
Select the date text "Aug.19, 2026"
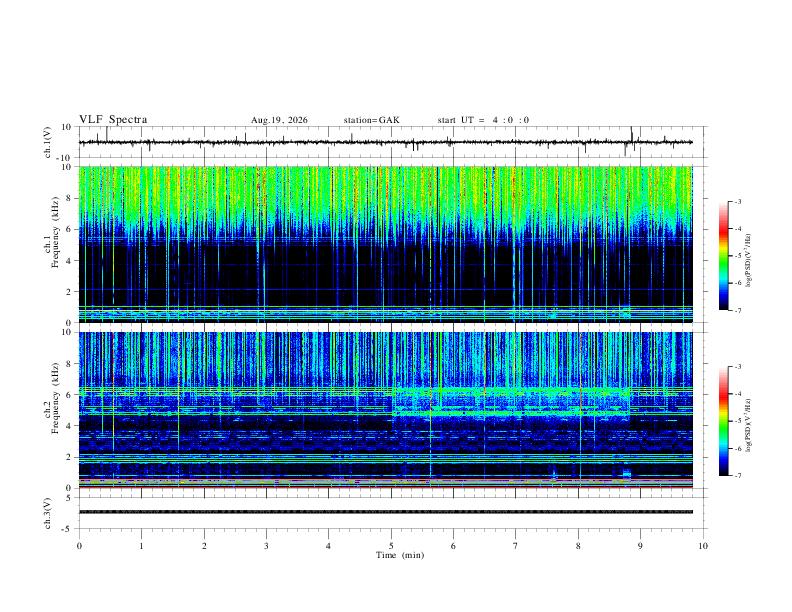pyautogui.click(x=279, y=120)
